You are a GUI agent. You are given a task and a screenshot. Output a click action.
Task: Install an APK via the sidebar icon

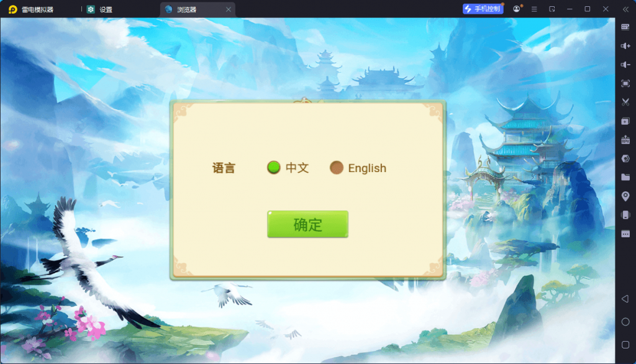click(625, 140)
